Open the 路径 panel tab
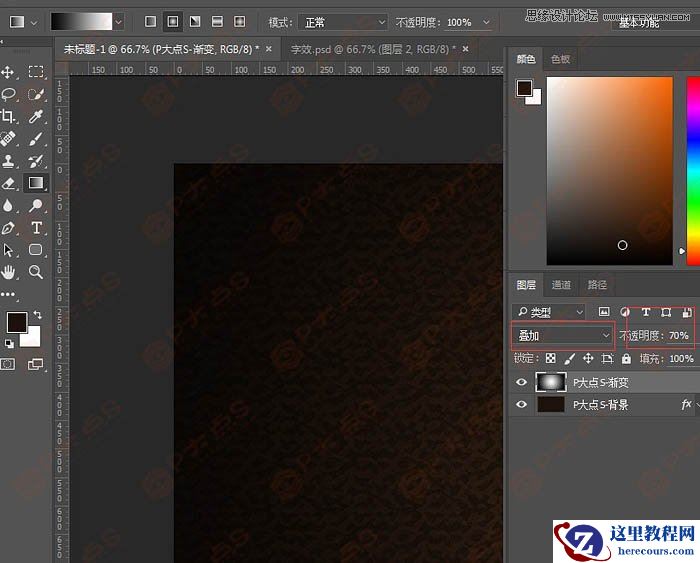The image size is (700, 563). [597, 285]
